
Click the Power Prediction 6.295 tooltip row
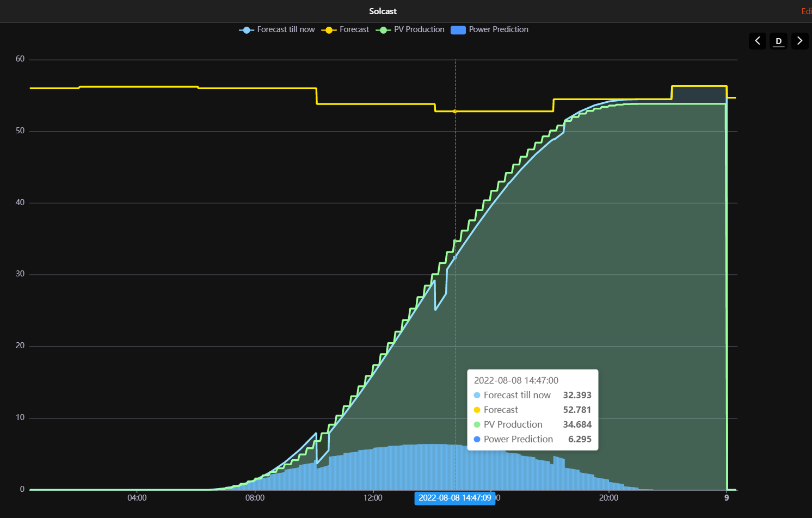click(532, 439)
